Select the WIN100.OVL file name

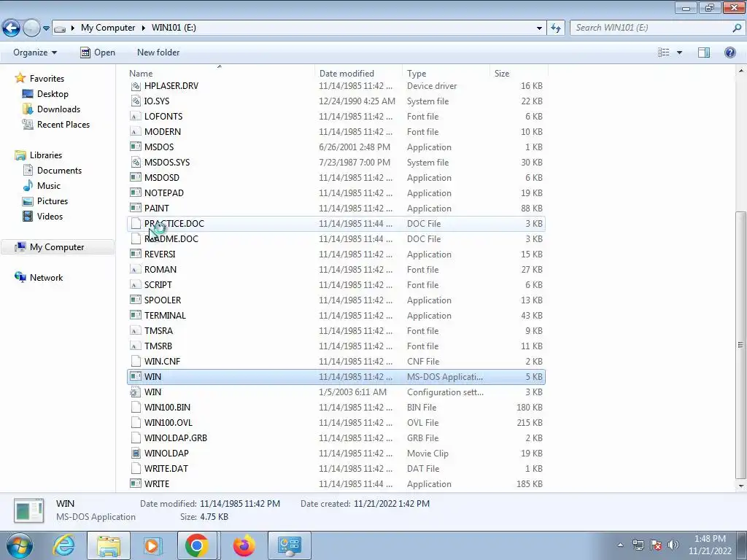click(169, 423)
